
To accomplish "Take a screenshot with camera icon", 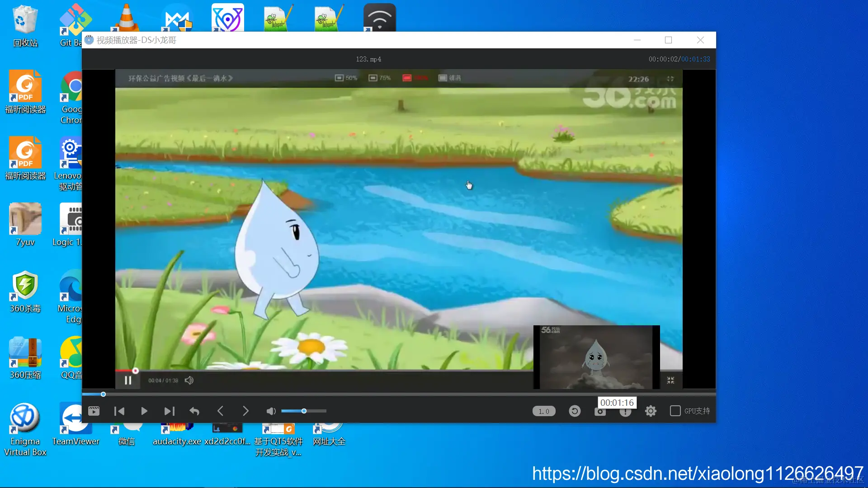I will point(600,412).
